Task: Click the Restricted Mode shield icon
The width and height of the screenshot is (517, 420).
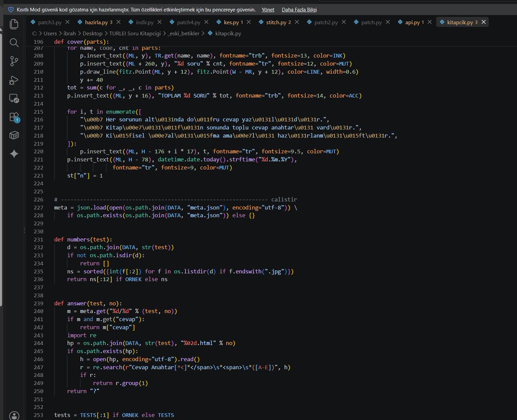Action: (11, 9)
